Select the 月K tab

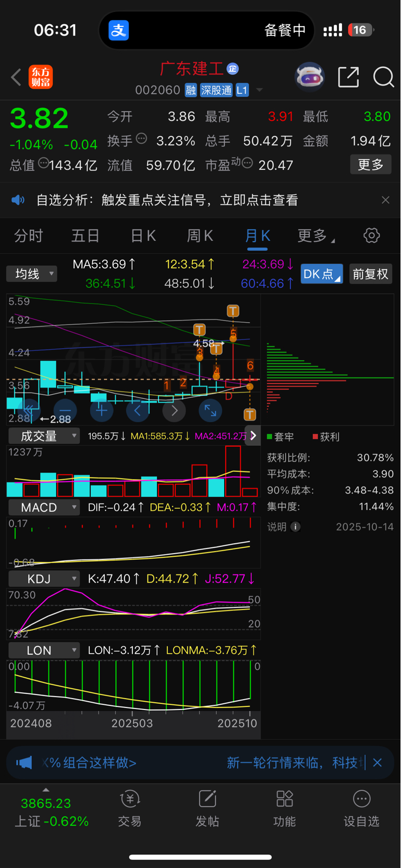(x=257, y=236)
